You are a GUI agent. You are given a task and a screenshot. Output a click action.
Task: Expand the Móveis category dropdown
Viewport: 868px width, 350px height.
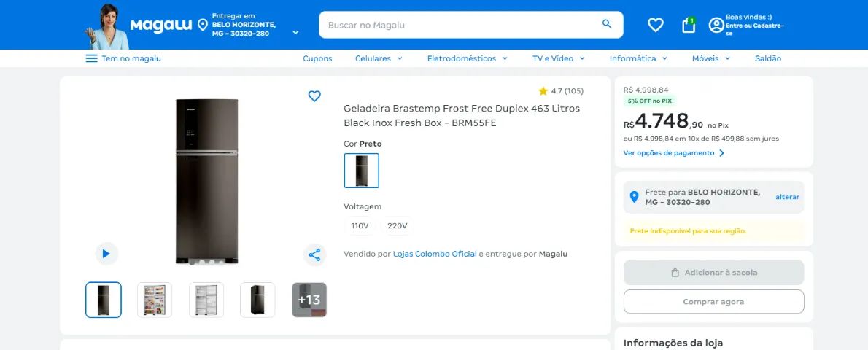coord(710,58)
